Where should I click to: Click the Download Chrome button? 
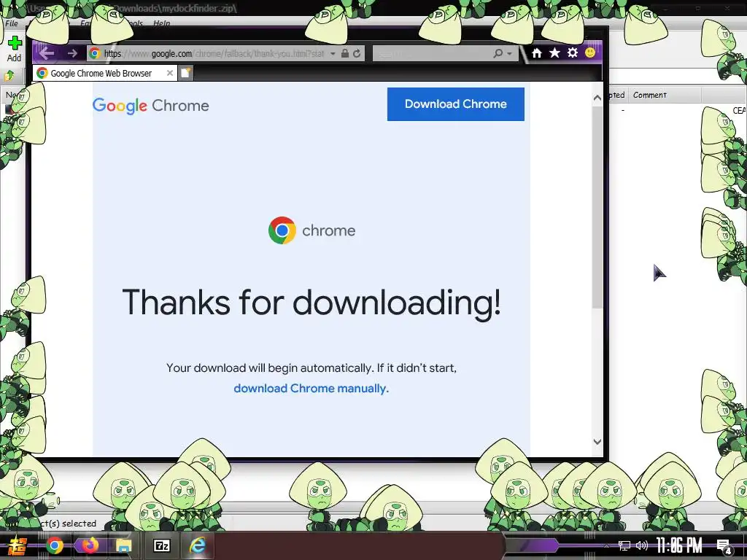point(455,104)
